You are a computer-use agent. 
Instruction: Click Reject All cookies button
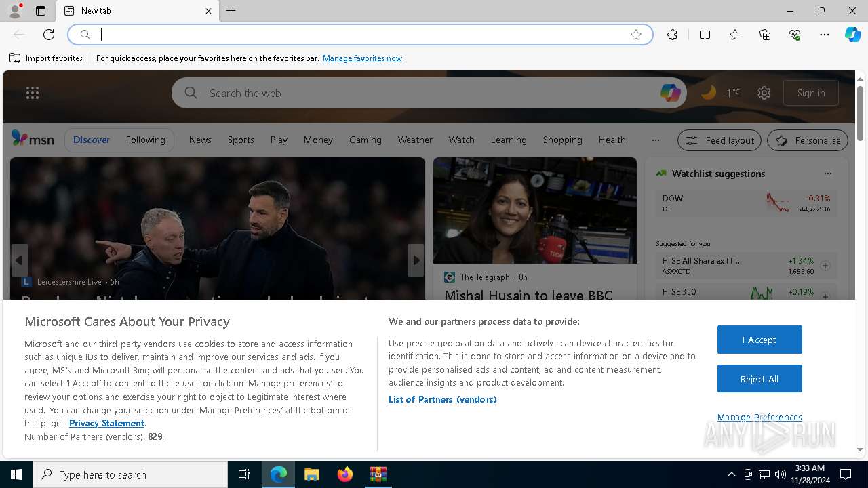click(x=759, y=379)
